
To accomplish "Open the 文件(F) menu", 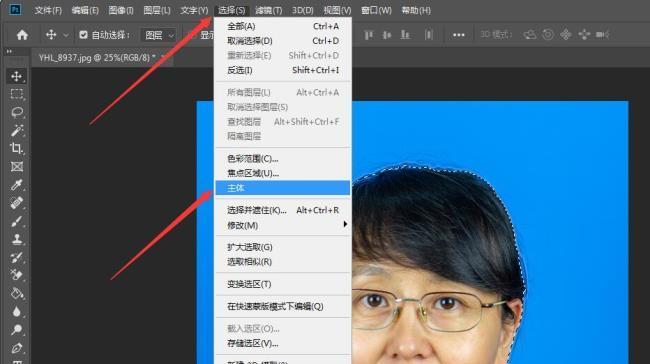I will (48, 10).
